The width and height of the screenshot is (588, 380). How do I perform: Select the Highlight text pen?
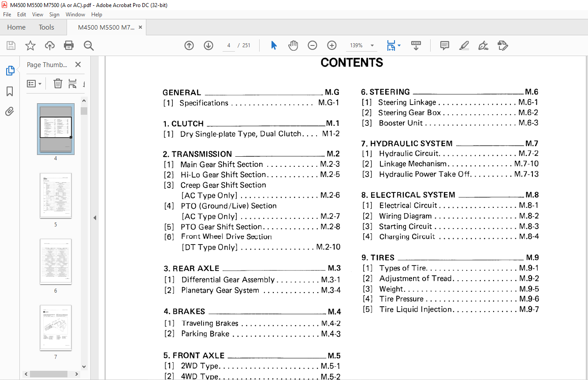click(464, 45)
